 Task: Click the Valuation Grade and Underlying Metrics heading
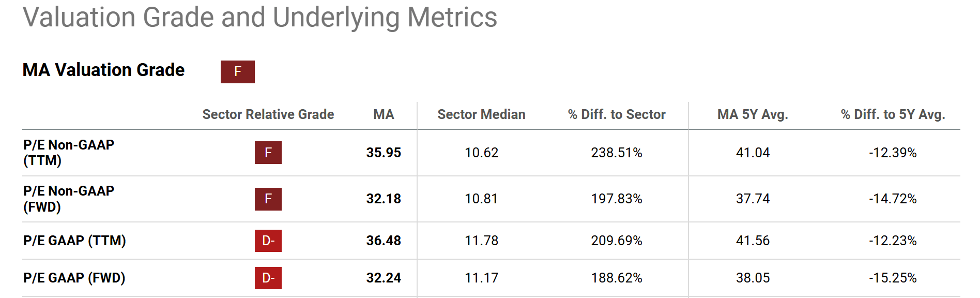click(260, 17)
